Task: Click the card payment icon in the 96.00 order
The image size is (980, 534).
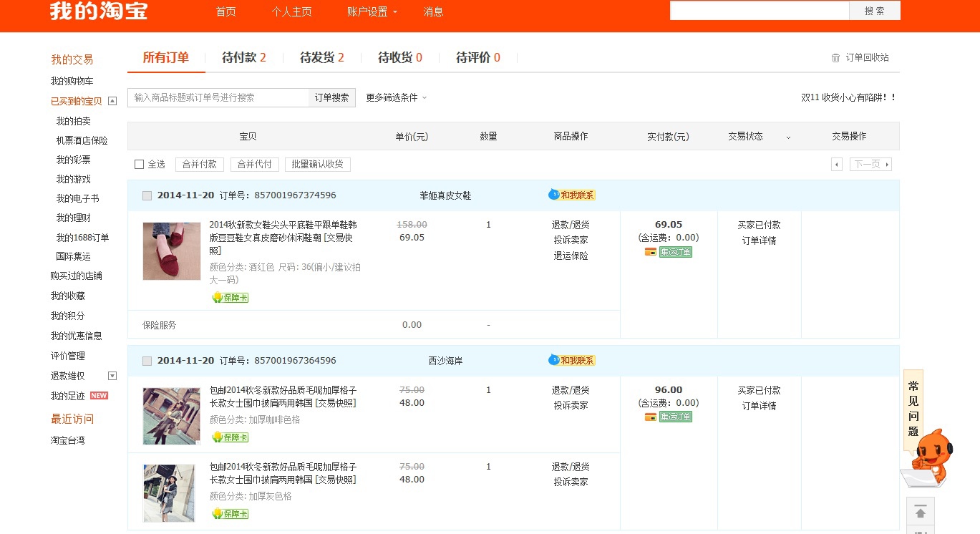Action: 651,417
